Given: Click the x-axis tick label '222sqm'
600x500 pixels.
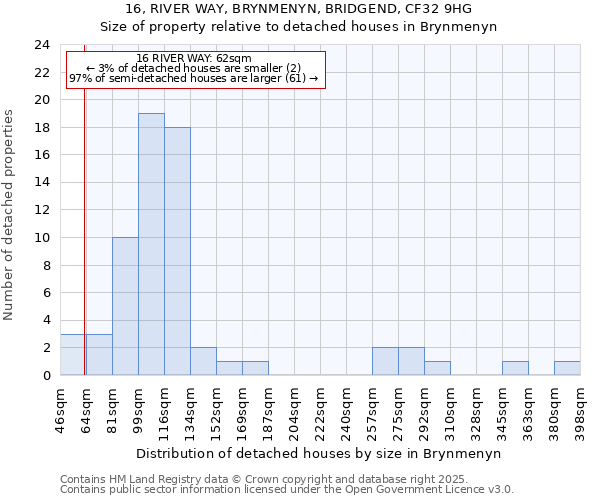Looking at the screenshot, I should point(320,415).
